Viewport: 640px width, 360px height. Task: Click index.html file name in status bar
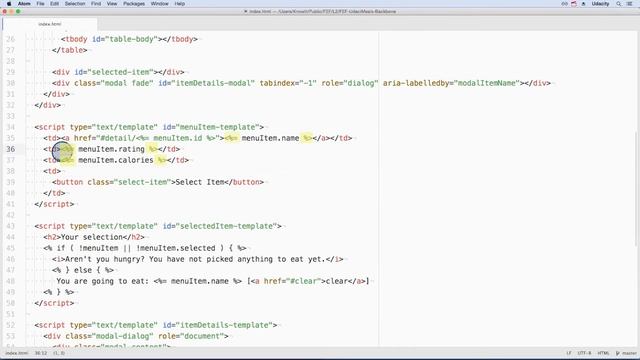[17, 353]
